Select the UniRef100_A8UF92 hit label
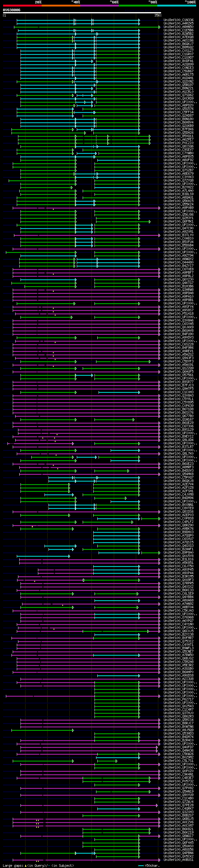Image resolution: width=199 pixels, height=868 pixels. point(178,160)
